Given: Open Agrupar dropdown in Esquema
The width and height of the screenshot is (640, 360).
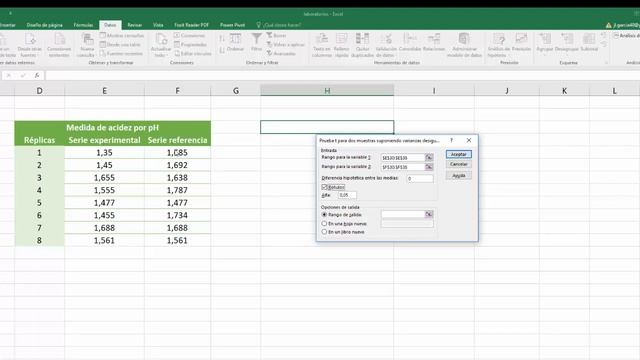Looking at the screenshot, I should pos(544,43).
